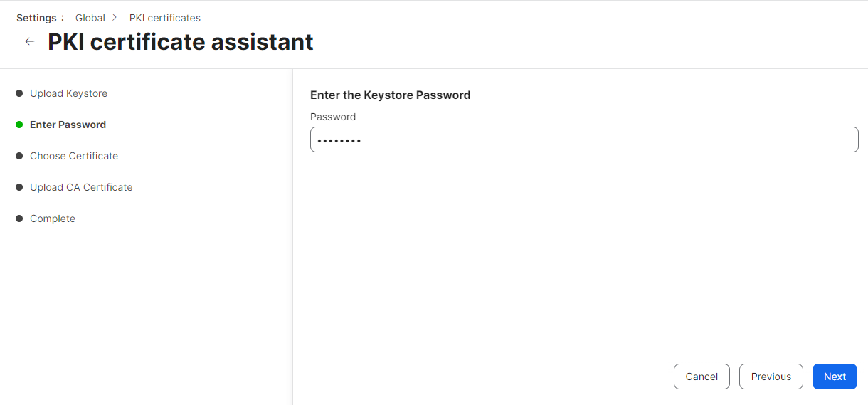Jump to the Choose Certificate step
Image resolution: width=868 pixels, height=405 pixels.
click(x=74, y=156)
